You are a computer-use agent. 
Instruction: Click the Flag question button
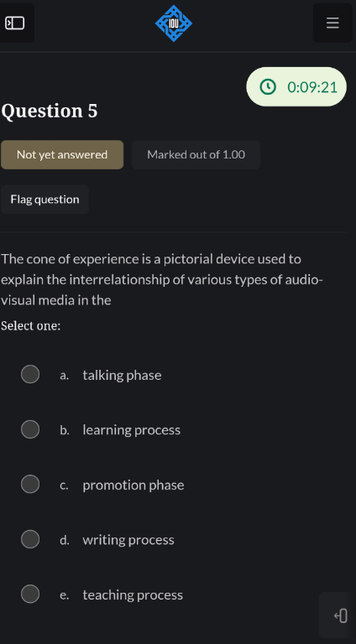[44, 200]
